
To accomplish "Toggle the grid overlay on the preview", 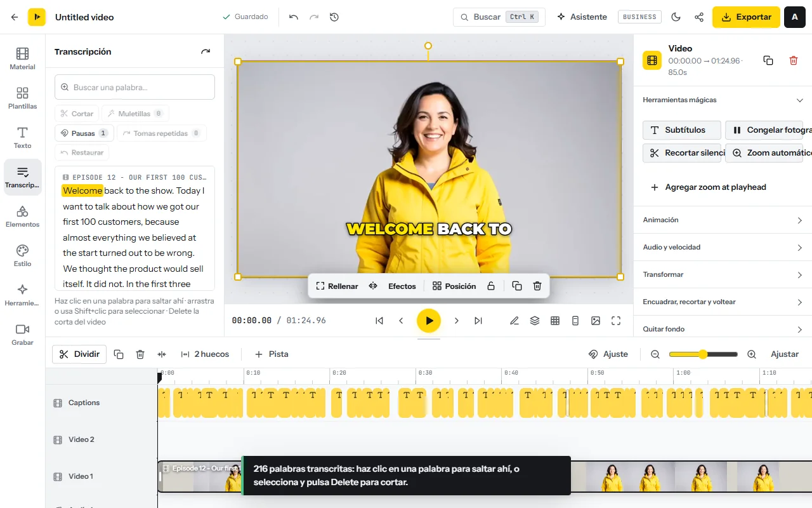I will click(555, 321).
